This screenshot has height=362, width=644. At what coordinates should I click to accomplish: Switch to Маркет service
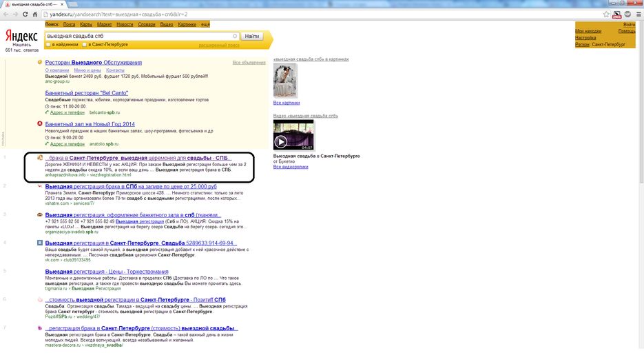(104, 24)
